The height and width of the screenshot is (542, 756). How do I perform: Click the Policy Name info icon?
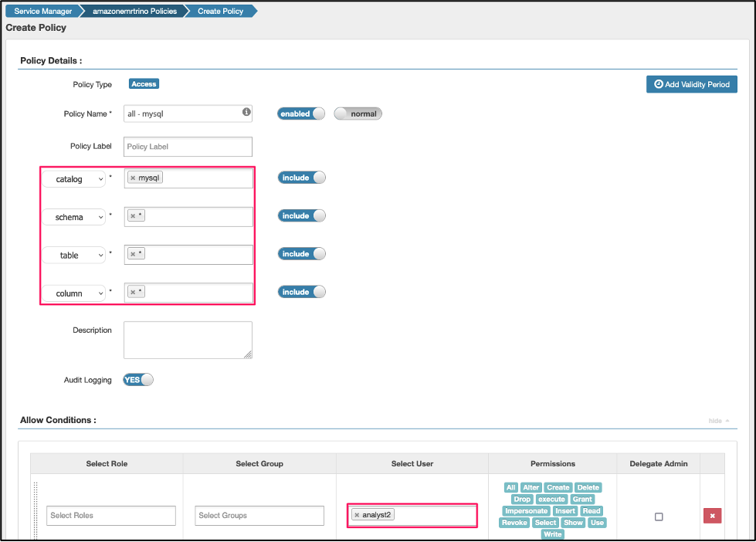point(246,112)
